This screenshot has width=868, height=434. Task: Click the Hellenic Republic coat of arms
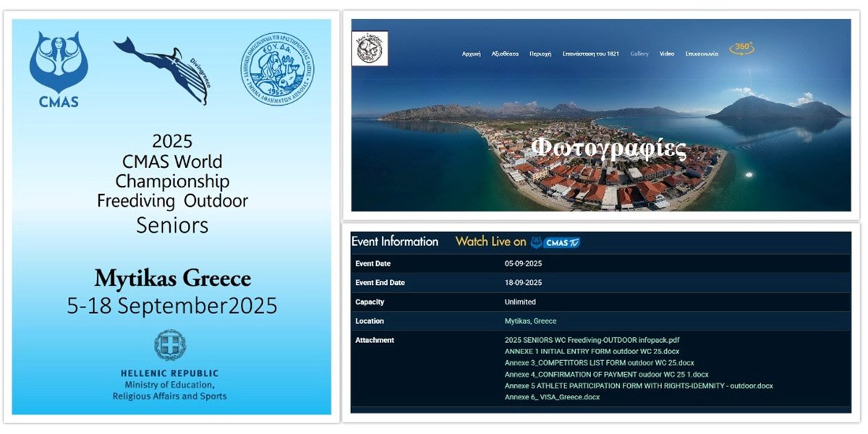coord(170,345)
